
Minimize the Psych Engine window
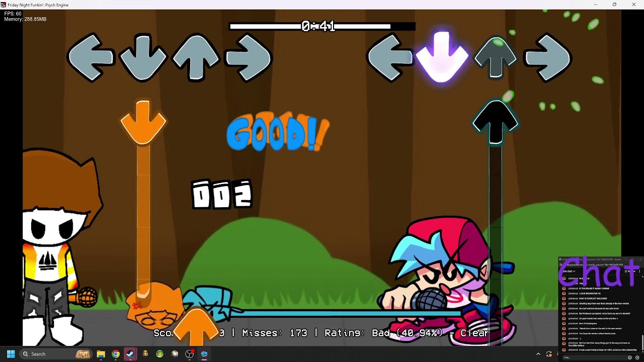[x=595, y=5]
